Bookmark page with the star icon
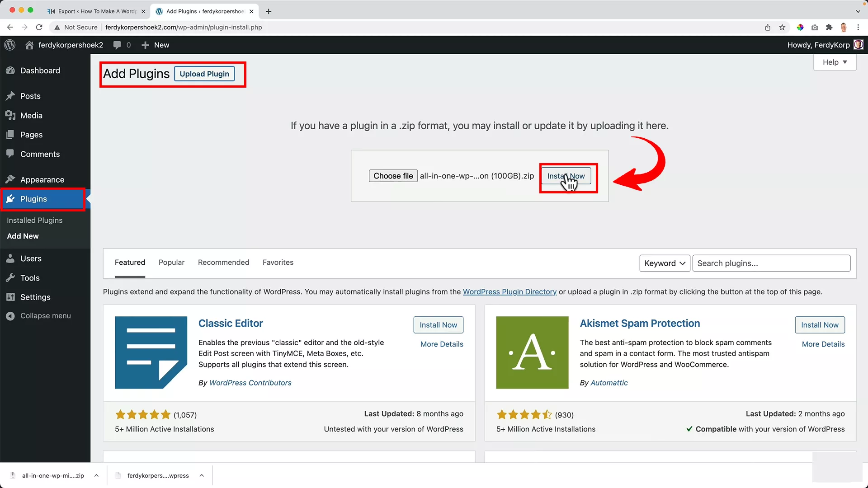Screen dimensions: 868x488 pos(782,27)
